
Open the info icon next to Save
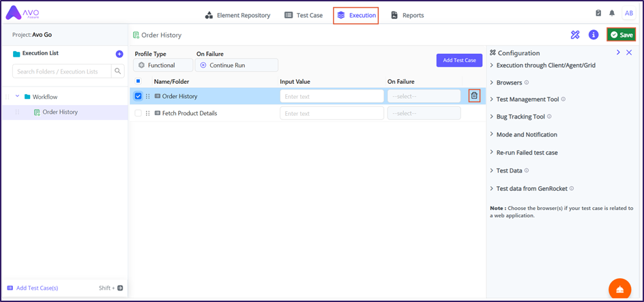594,35
